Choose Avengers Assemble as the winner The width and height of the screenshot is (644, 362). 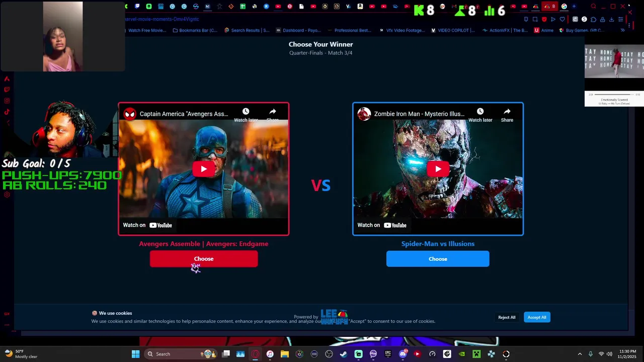point(204,259)
